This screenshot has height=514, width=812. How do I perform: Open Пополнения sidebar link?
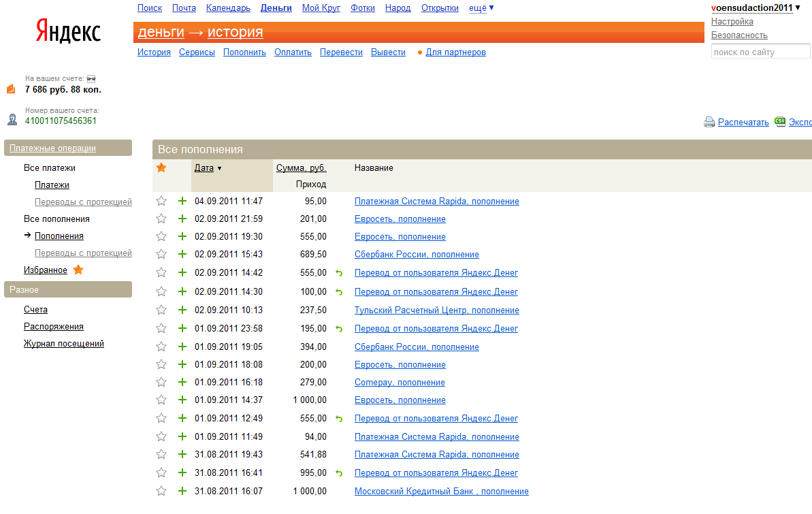click(59, 236)
